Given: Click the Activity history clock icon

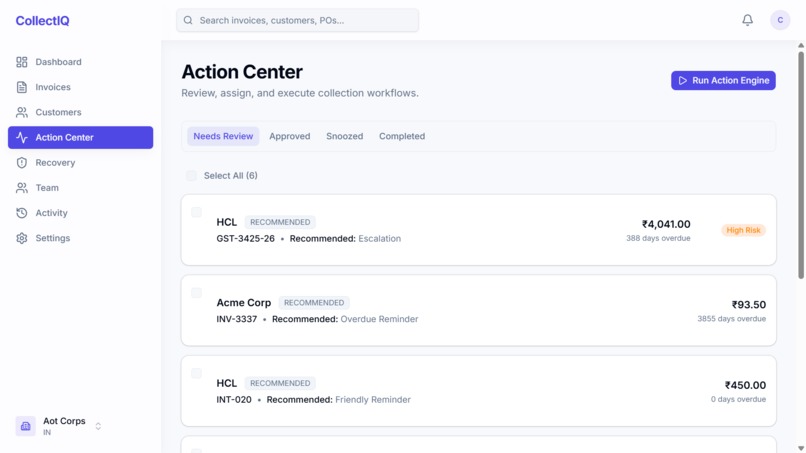Looking at the screenshot, I should (22, 213).
